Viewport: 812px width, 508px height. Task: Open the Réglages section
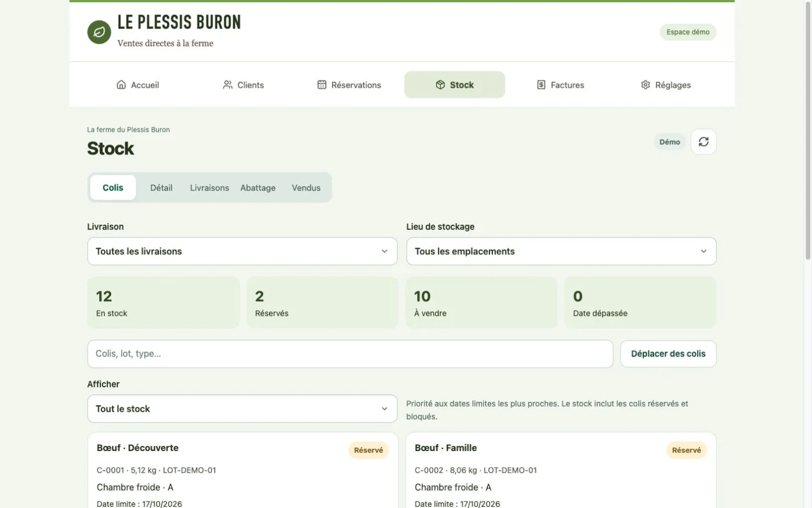pos(666,85)
